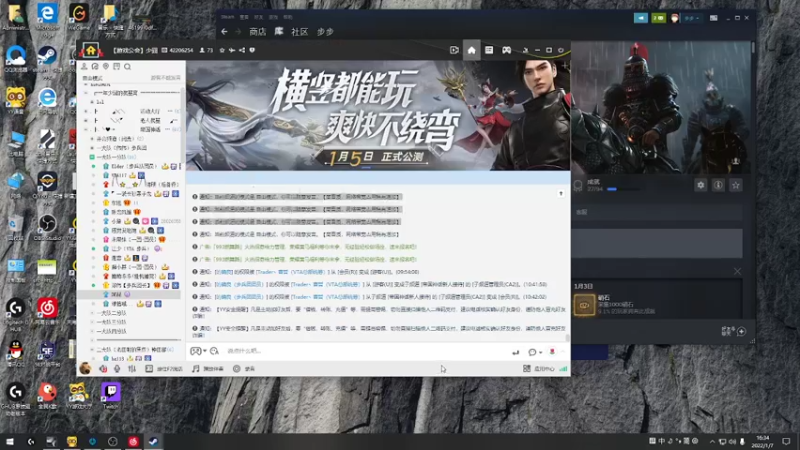
Task: Switch to the YY home tab icon
Action: pos(471,50)
